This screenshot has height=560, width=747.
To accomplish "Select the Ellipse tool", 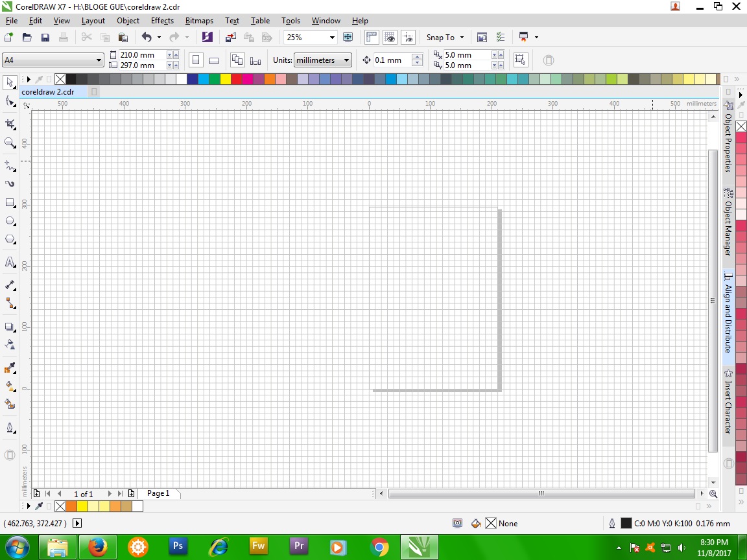I will (10, 221).
